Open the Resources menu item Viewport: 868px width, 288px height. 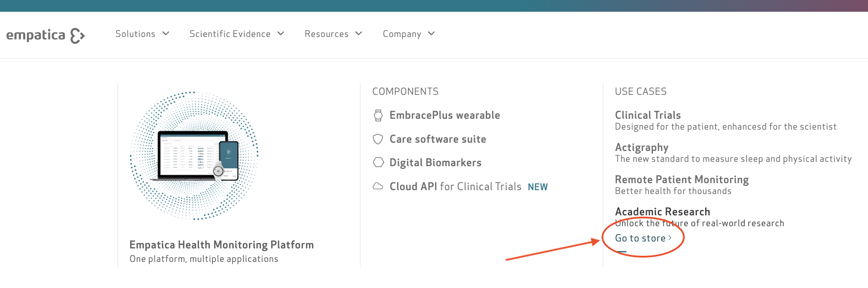tap(326, 34)
